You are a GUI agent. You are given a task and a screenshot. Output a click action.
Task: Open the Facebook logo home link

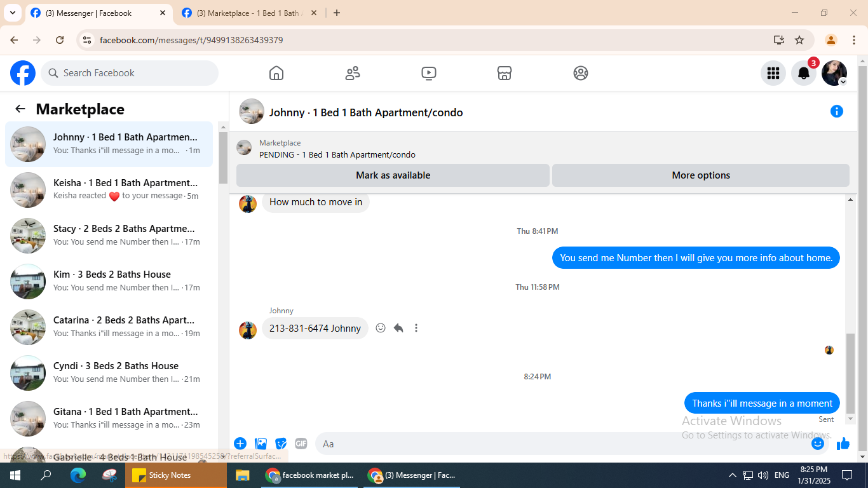point(23,73)
